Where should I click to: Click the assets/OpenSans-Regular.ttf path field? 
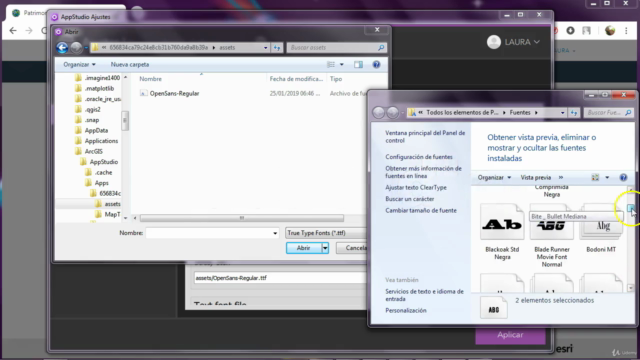[280, 278]
